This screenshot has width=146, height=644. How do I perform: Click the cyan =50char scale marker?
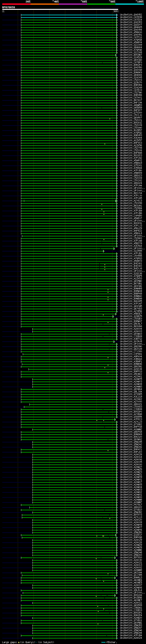click(103, 642)
